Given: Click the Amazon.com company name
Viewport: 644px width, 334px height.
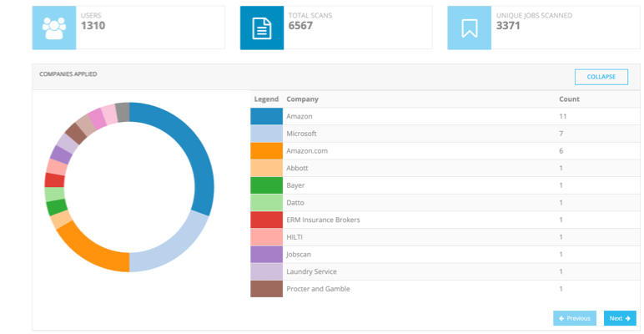Looking at the screenshot, I should coord(307,151).
